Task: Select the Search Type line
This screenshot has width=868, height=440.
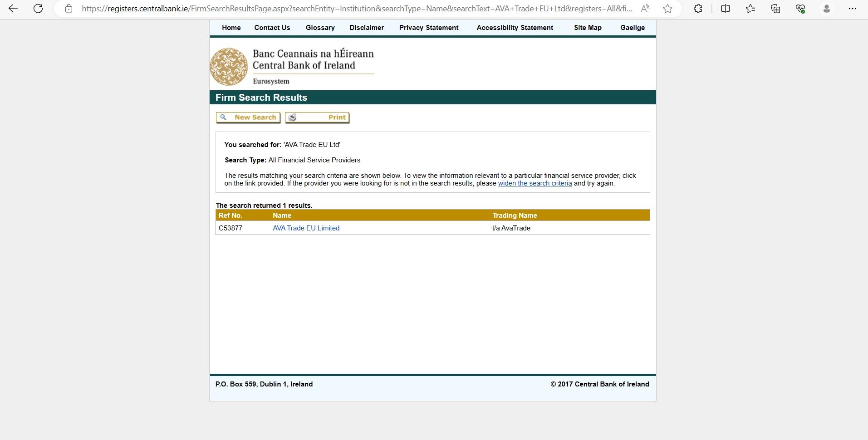Action: [x=293, y=160]
